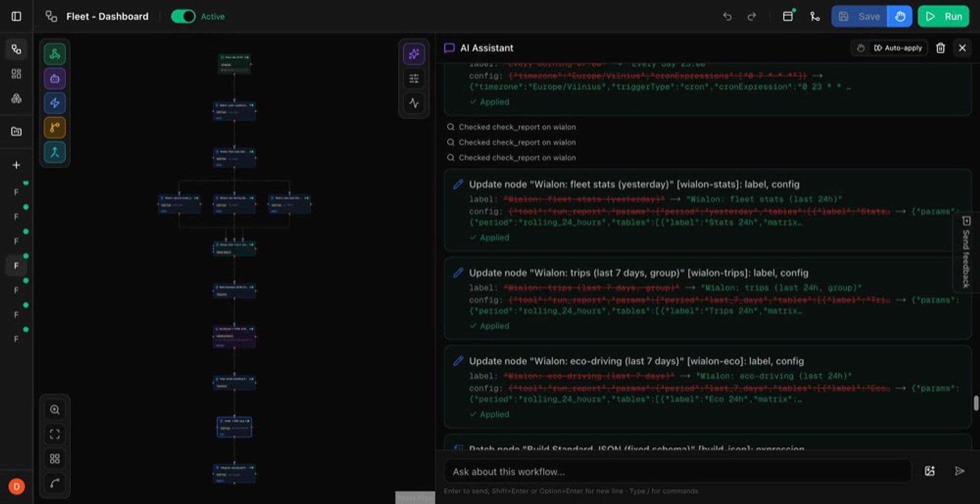
Task: Undo the last change
Action: (727, 17)
